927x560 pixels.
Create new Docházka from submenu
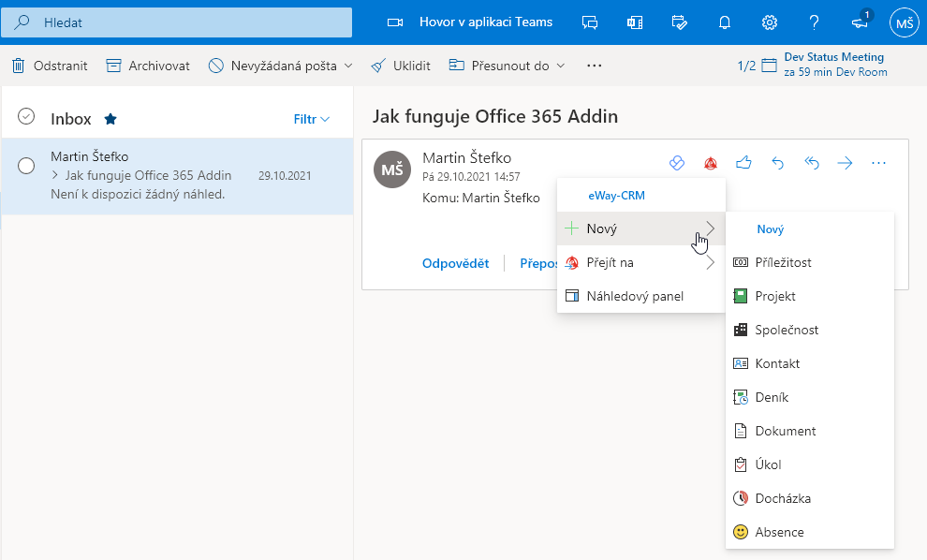tap(809, 498)
